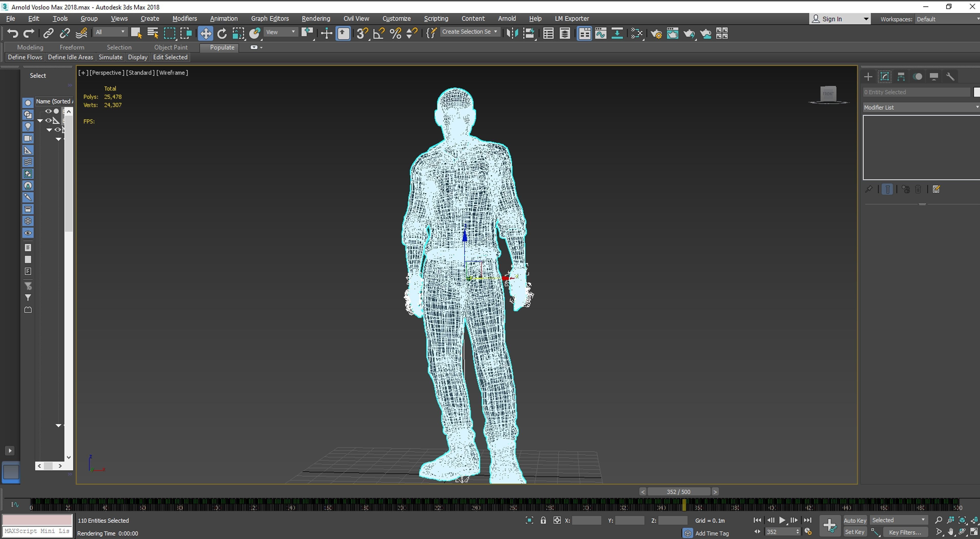Open the View reference coordinate dropdown
Image resolution: width=980 pixels, height=539 pixels.
(x=281, y=32)
